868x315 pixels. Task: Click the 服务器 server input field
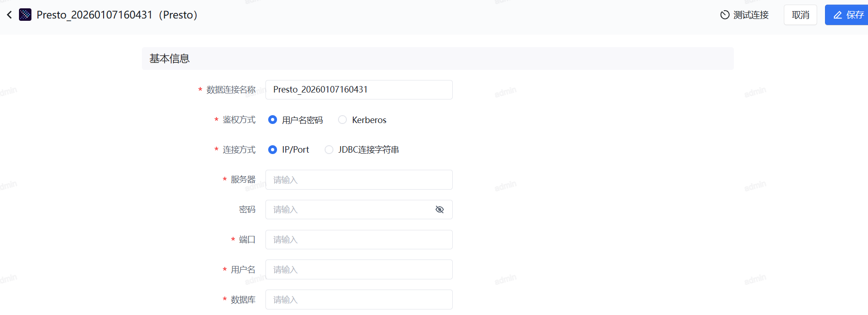(x=359, y=179)
